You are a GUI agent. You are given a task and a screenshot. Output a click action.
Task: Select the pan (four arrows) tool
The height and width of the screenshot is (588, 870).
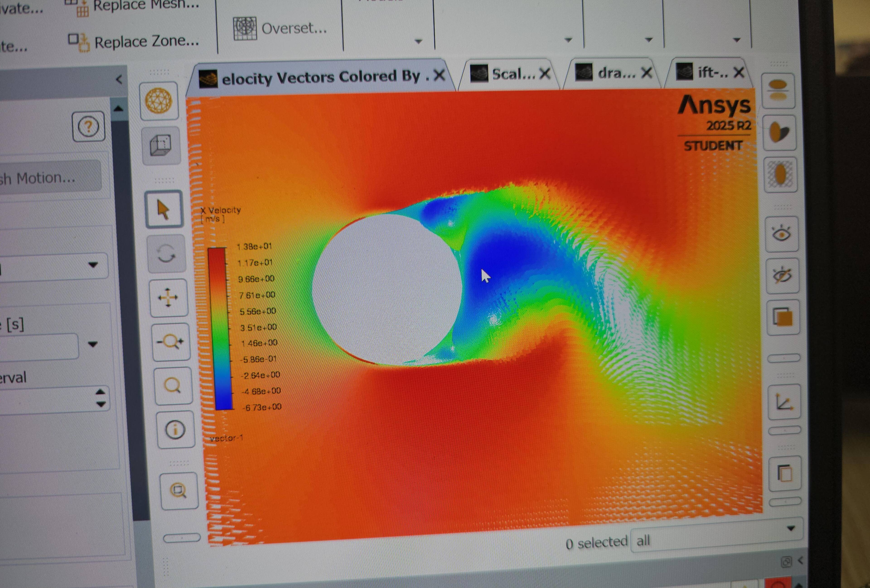pyautogui.click(x=168, y=298)
